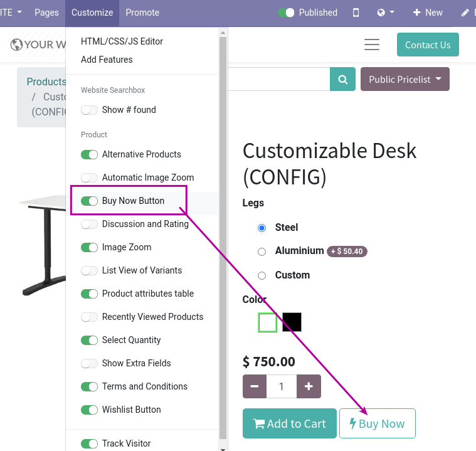Click the $ 750.00 price text

pos(268,362)
